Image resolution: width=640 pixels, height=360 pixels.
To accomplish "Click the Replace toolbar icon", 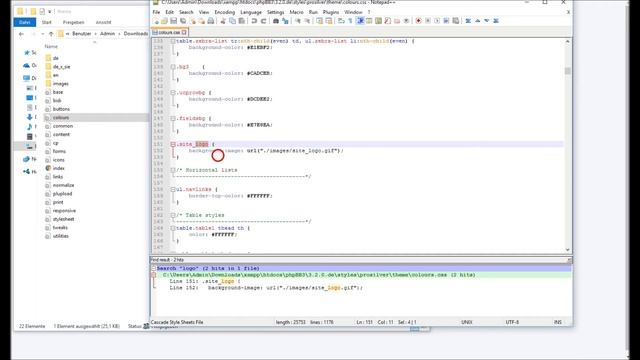I will [285, 21].
